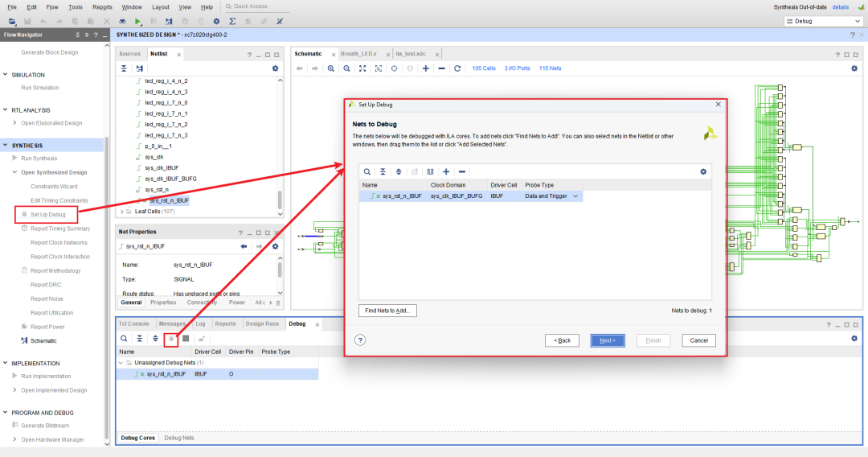Image resolution: width=868 pixels, height=457 pixels.
Task: Collapse the SYNTHESIS section
Action: 6,145
